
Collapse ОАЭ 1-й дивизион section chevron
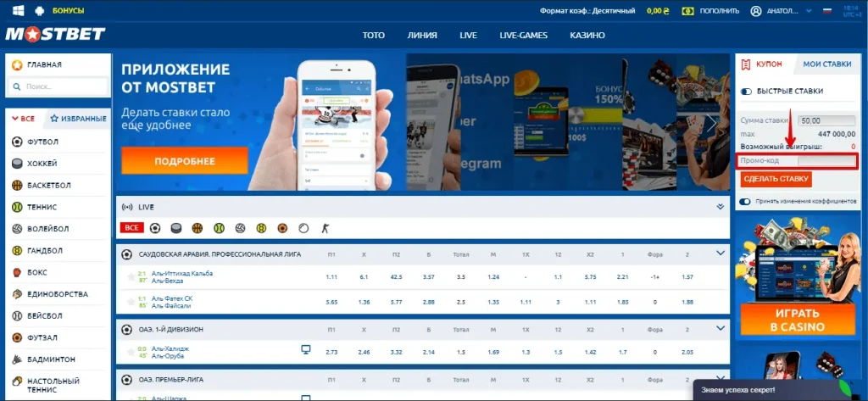(721, 328)
